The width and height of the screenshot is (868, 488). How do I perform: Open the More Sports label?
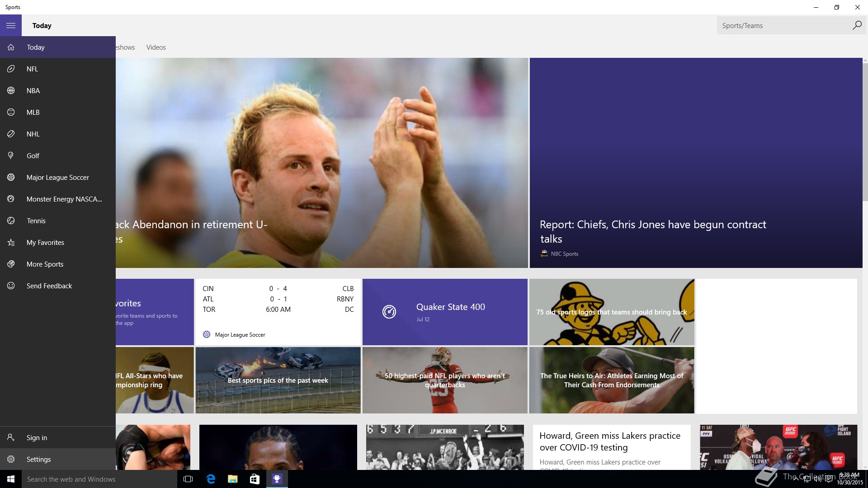pyautogui.click(x=45, y=264)
